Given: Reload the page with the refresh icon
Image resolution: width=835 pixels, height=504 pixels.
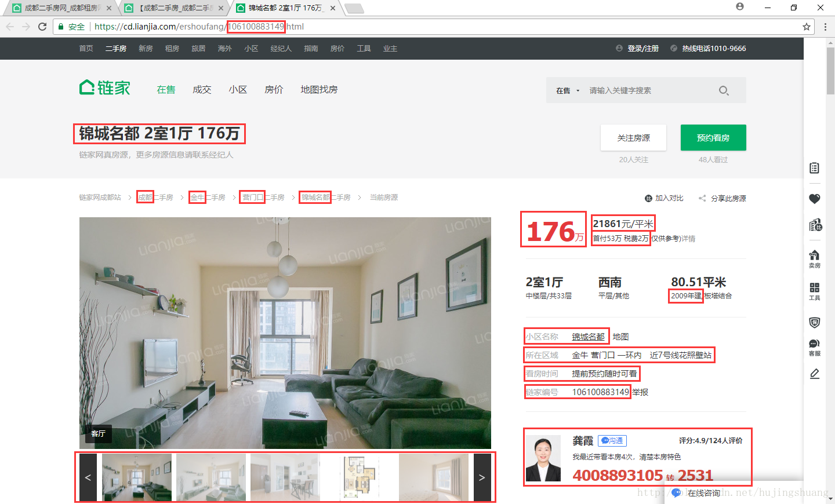Looking at the screenshot, I should 42,27.
